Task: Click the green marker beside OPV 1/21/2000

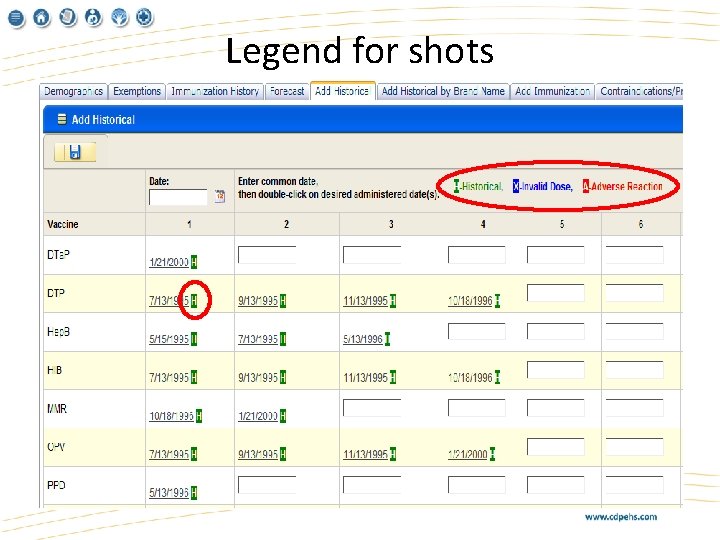Action: 492,454
